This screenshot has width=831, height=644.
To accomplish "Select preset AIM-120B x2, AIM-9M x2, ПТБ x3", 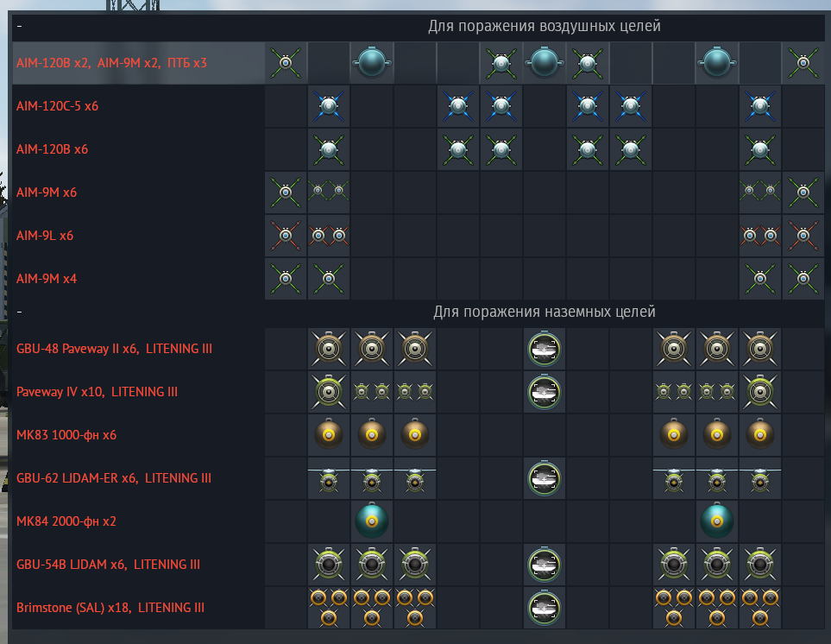I will (111, 63).
